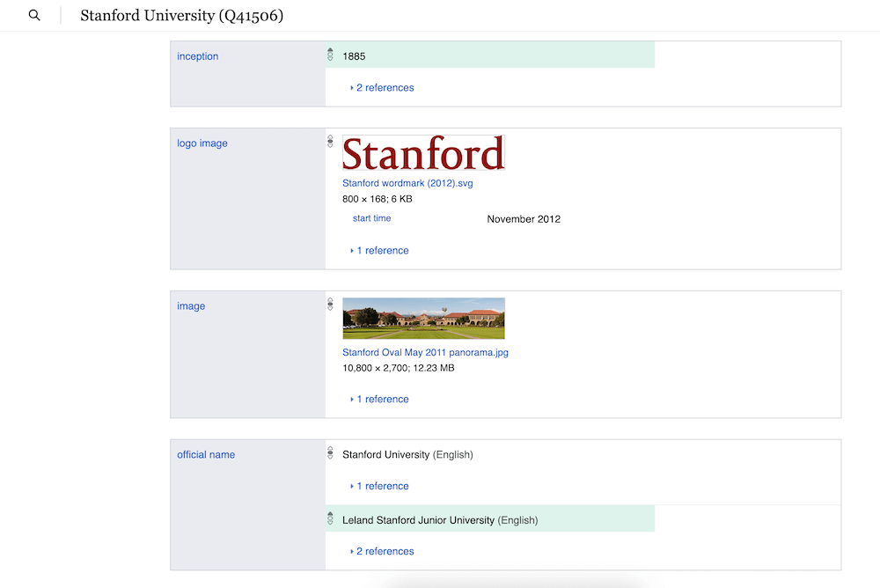Expand 2 references under Leland Stanford Junior name
Screen dimensions: 880x588
pos(384,550)
